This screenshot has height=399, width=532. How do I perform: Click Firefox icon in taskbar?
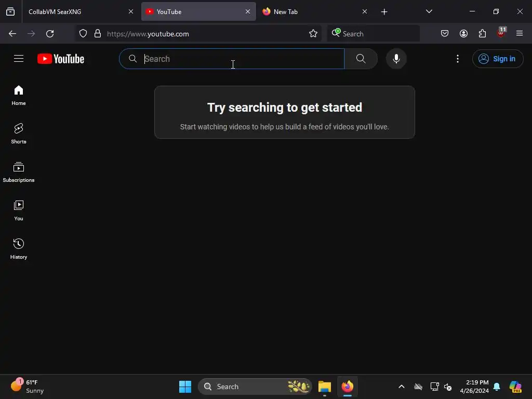pos(348,387)
